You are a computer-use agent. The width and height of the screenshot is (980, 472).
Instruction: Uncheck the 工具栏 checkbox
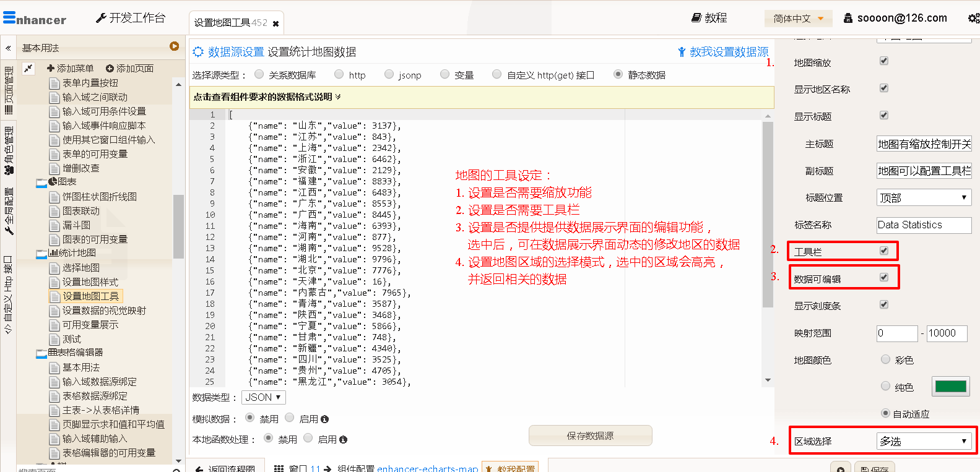pos(883,251)
